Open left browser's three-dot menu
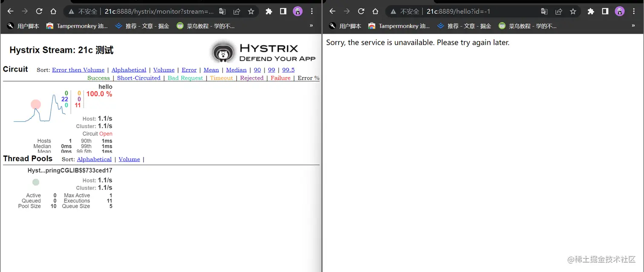This screenshot has width=644, height=272. [312, 11]
